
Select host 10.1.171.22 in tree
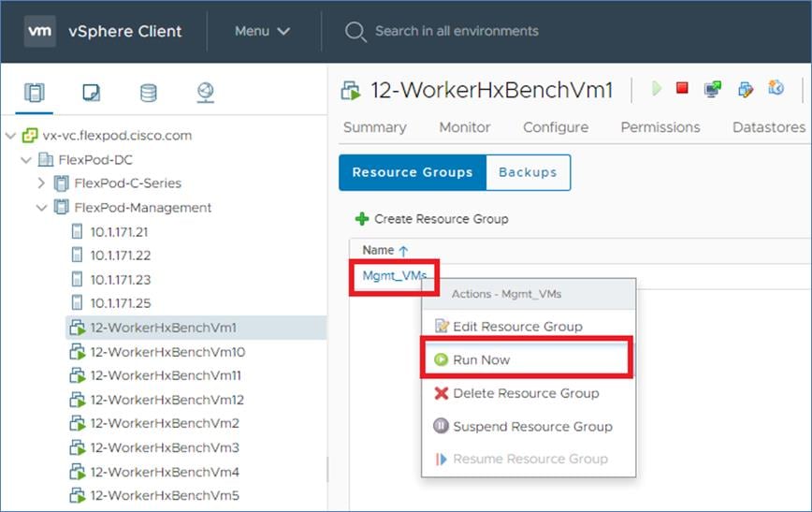(x=120, y=256)
